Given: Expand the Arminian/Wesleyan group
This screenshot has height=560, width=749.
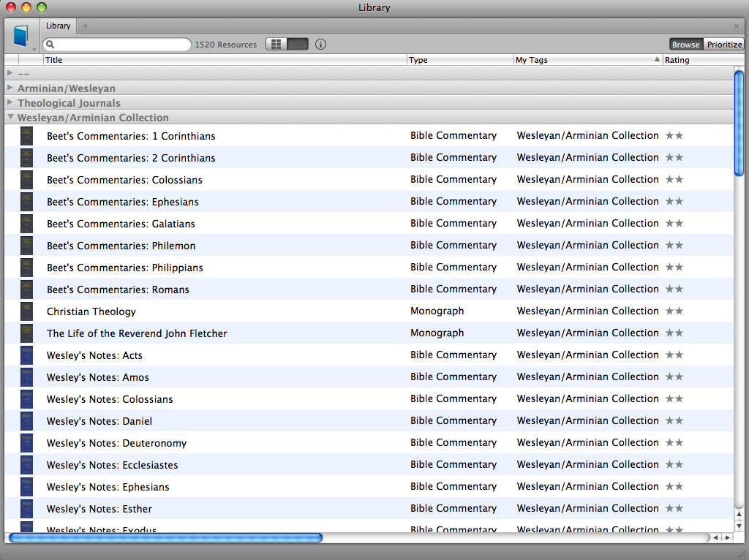Looking at the screenshot, I should click(x=10, y=88).
